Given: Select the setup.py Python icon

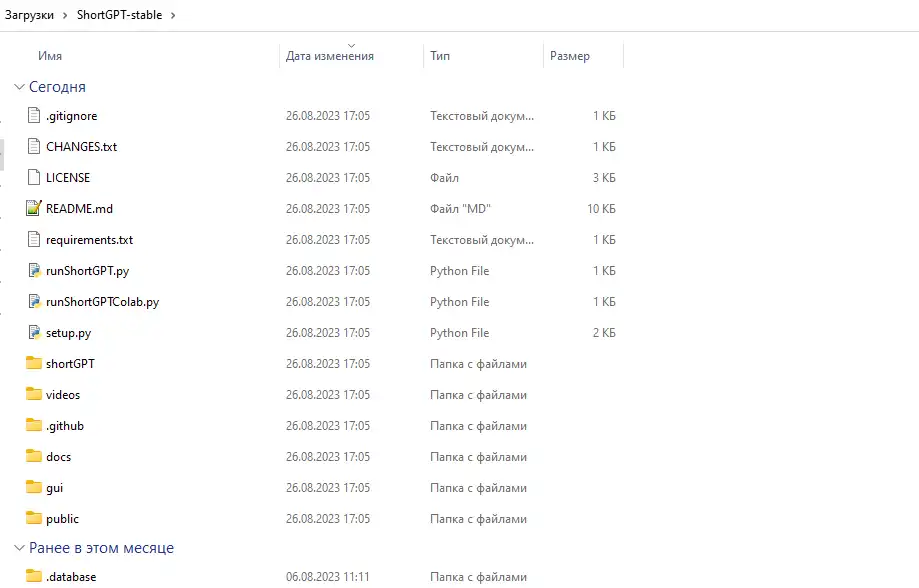Looking at the screenshot, I should coord(34,332).
